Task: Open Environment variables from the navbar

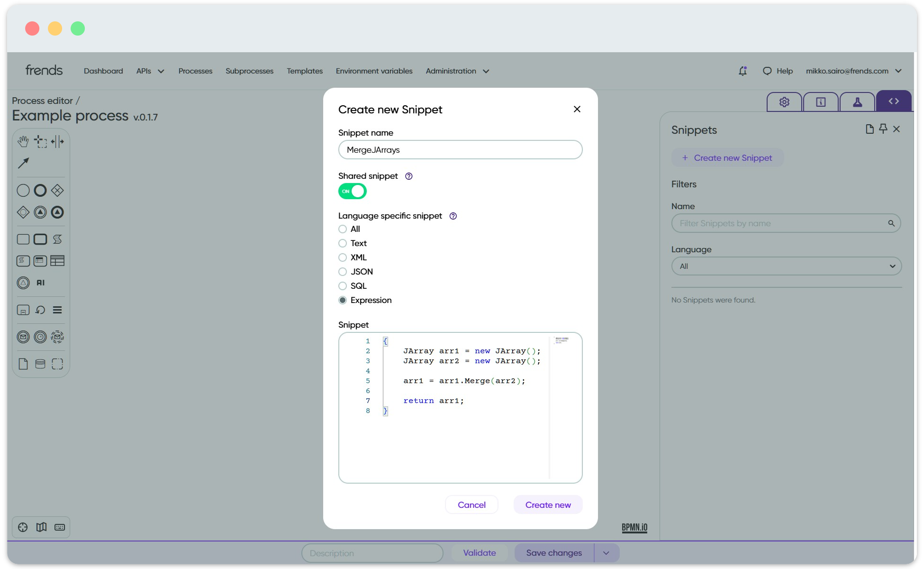Action: (374, 71)
